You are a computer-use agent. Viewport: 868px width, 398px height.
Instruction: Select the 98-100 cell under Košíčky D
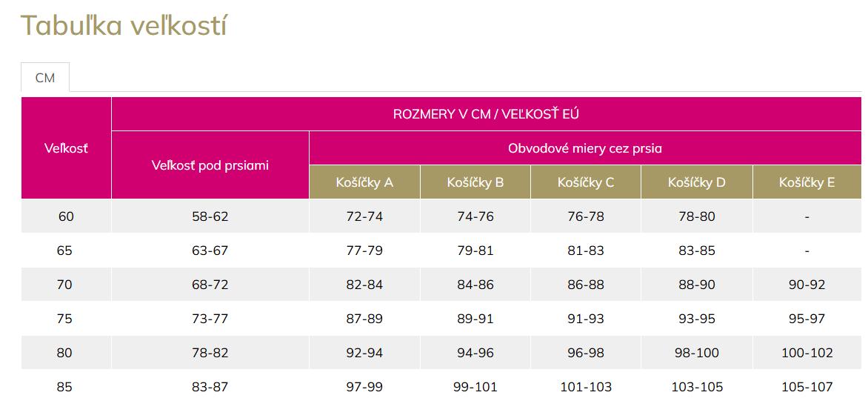[x=697, y=353]
